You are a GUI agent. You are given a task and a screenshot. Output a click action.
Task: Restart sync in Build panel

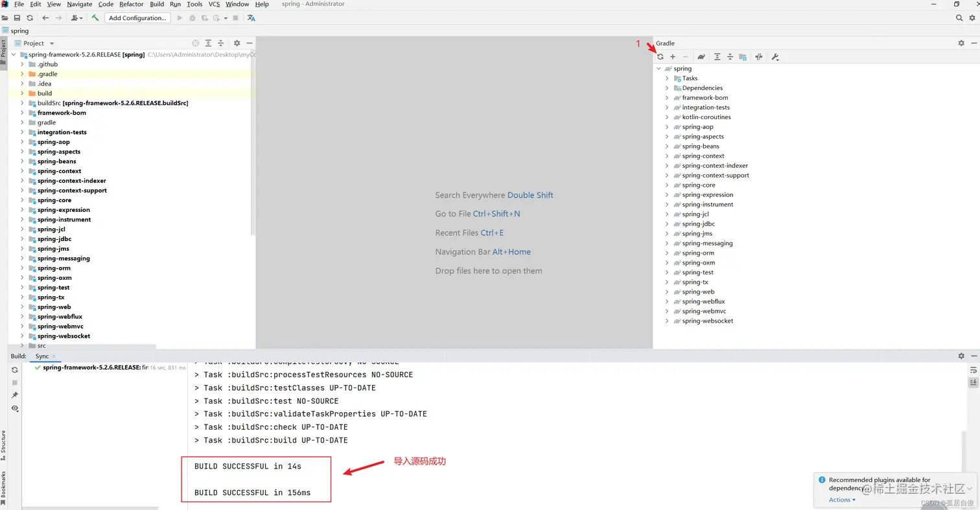click(15, 369)
